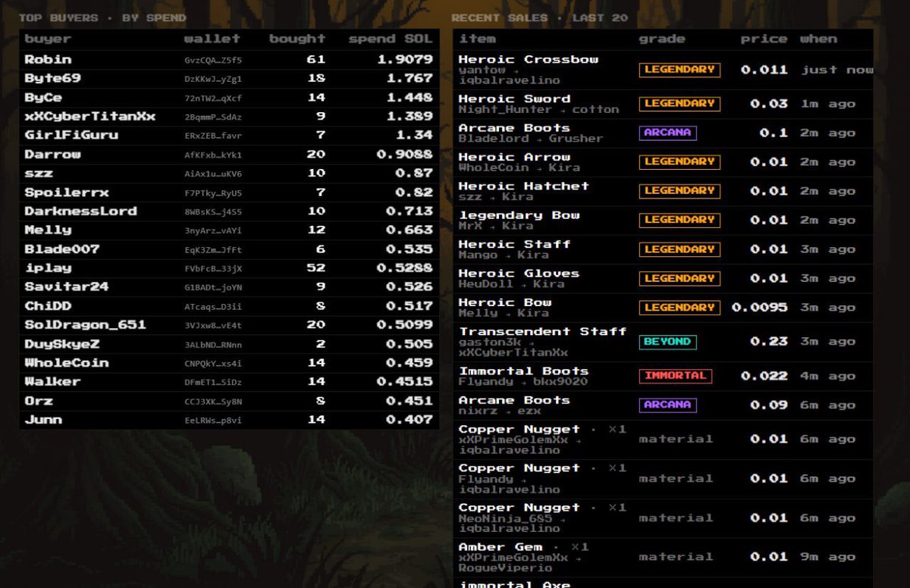910x588 pixels.
Task: Open the Heroic Bow sale by Melly
Action: (505, 302)
